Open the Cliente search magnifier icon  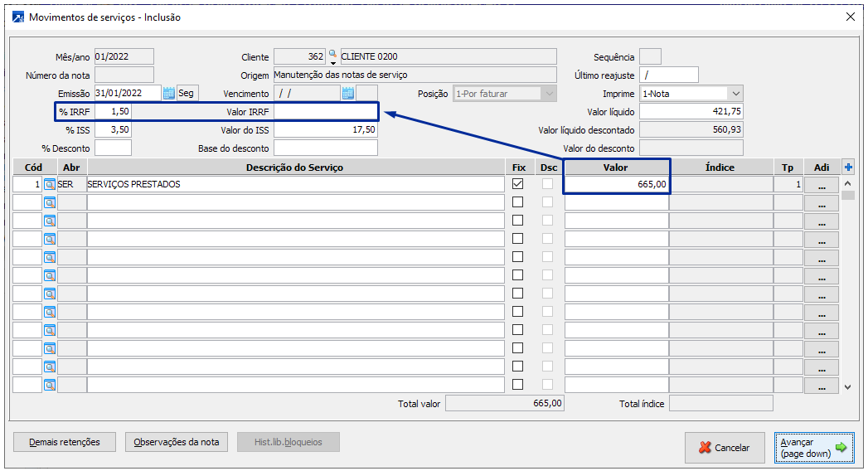click(332, 56)
